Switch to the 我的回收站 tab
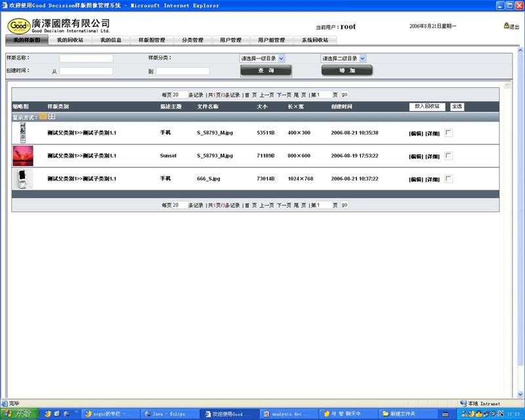The height and width of the screenshot is (420, 525). pos(70,40)
